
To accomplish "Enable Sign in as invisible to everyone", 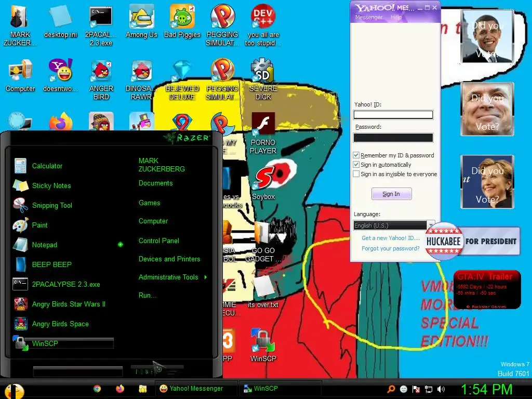I will pyautogui.click(x=356, y=174).
